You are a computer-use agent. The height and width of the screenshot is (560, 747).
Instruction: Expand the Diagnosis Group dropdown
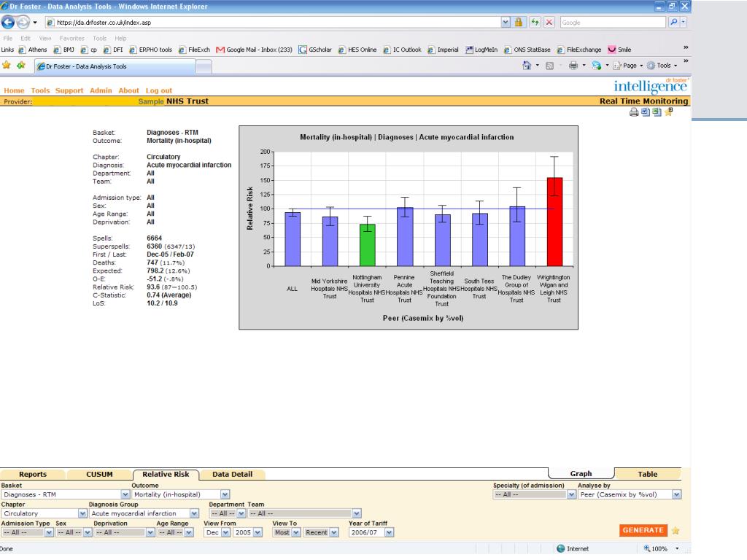coord(194,513)
